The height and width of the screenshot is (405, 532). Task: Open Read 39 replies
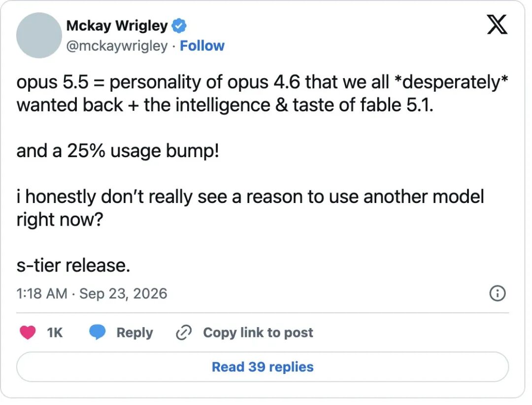(x=263, y=367)
